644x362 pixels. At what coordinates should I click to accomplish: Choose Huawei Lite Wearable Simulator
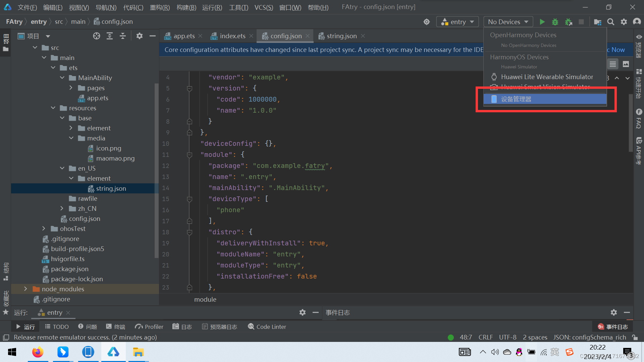(547, 77)
